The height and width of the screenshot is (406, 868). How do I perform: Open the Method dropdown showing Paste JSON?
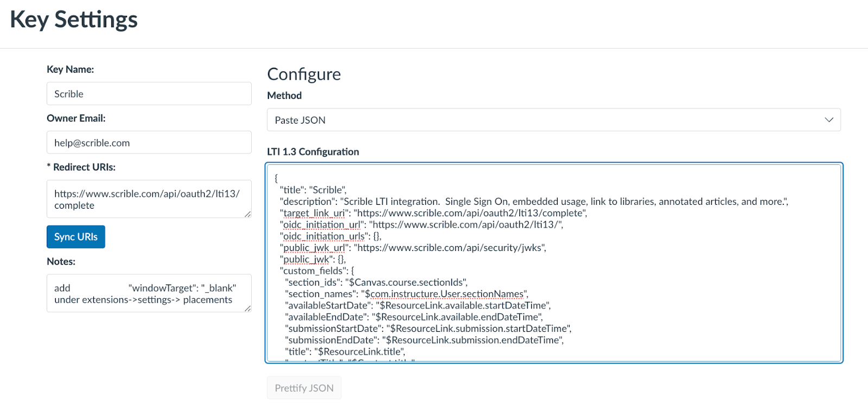tap(554, 120)
